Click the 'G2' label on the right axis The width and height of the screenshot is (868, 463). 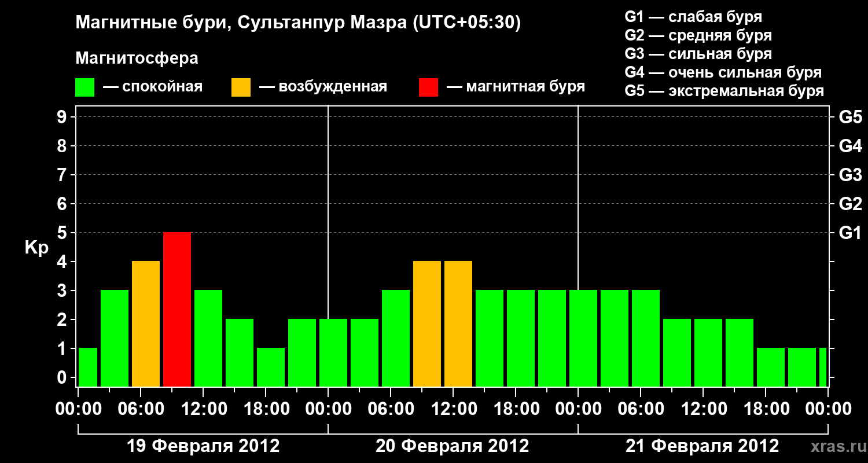pos(850,204)
